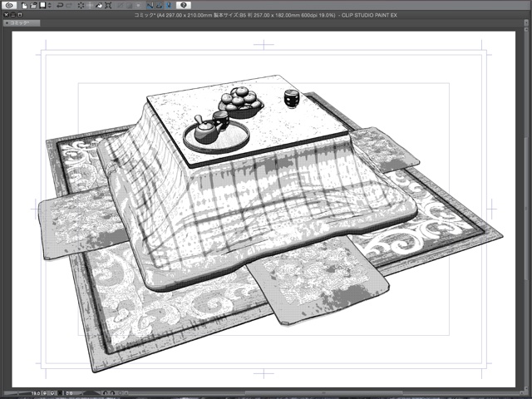Screen dimensions: 532x399
Task: Click the 19.0 zoom value field
Action: (x=36, y=393)
